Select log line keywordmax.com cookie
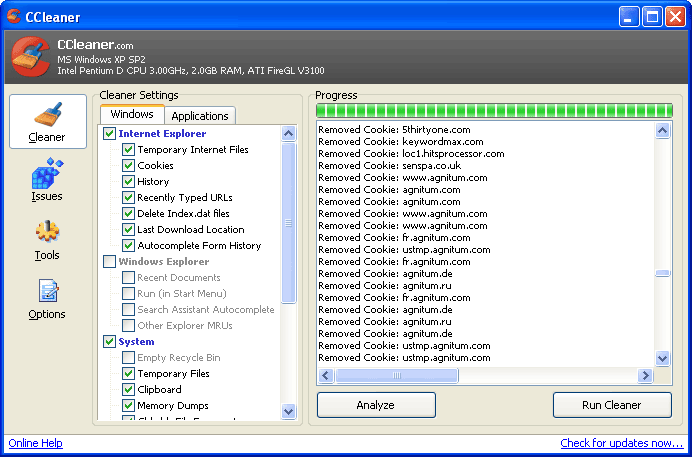Screen dimensions: 692x457 [x=401, y=142]
